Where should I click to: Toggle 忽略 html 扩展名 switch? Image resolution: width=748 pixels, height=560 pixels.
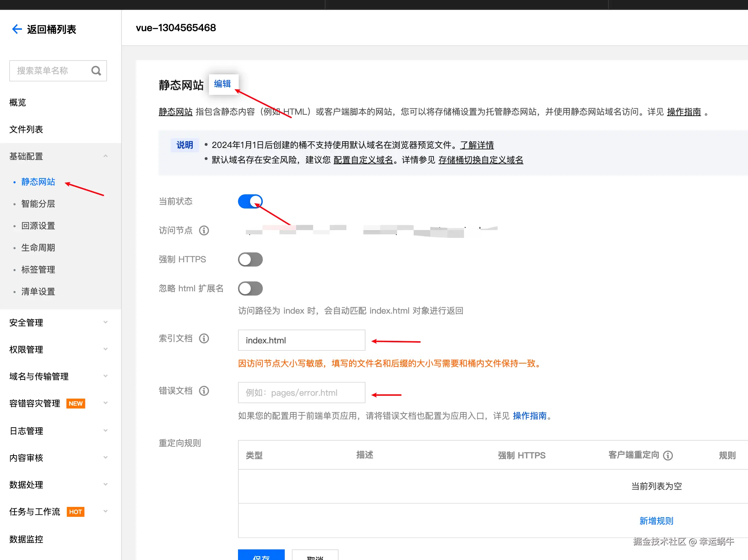tap(250, 288)
